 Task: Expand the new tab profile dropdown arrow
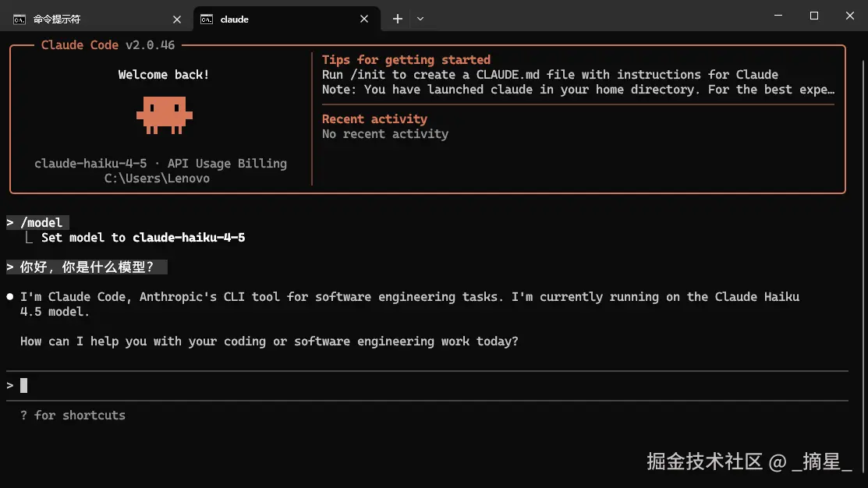click(x=420, y=19)
